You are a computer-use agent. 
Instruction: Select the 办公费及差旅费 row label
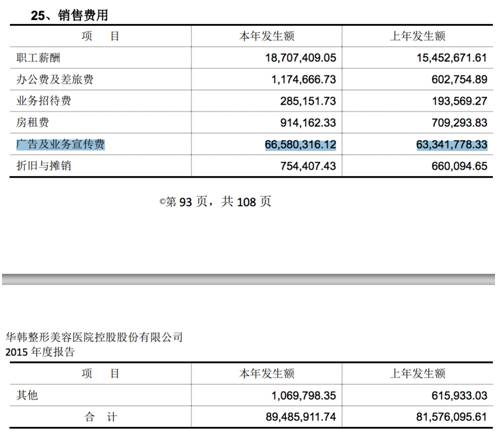55,79
